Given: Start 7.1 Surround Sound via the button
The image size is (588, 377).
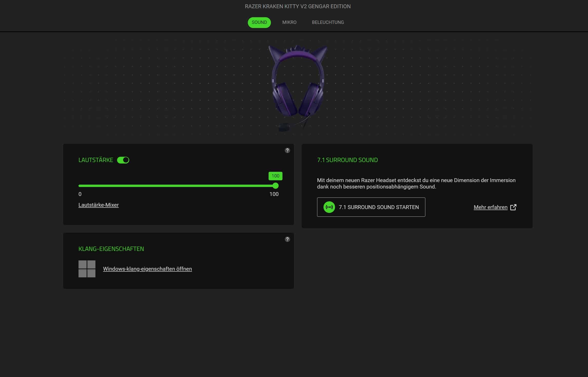Looking at the screenshot, I should point(371,207).
